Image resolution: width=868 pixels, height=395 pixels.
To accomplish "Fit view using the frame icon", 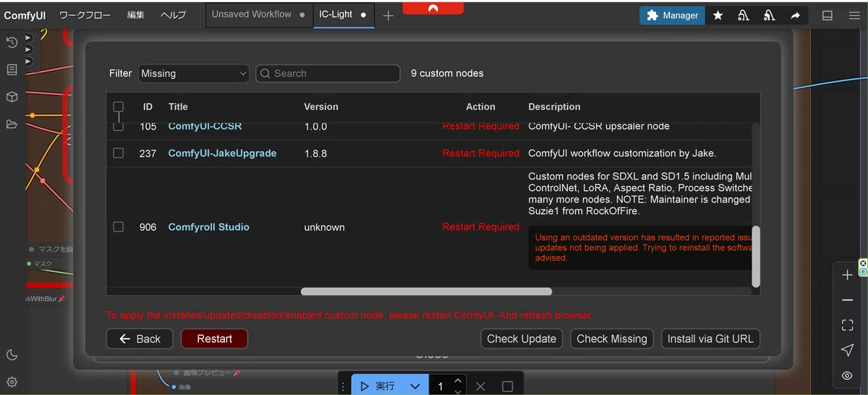I will click(847, 326).
